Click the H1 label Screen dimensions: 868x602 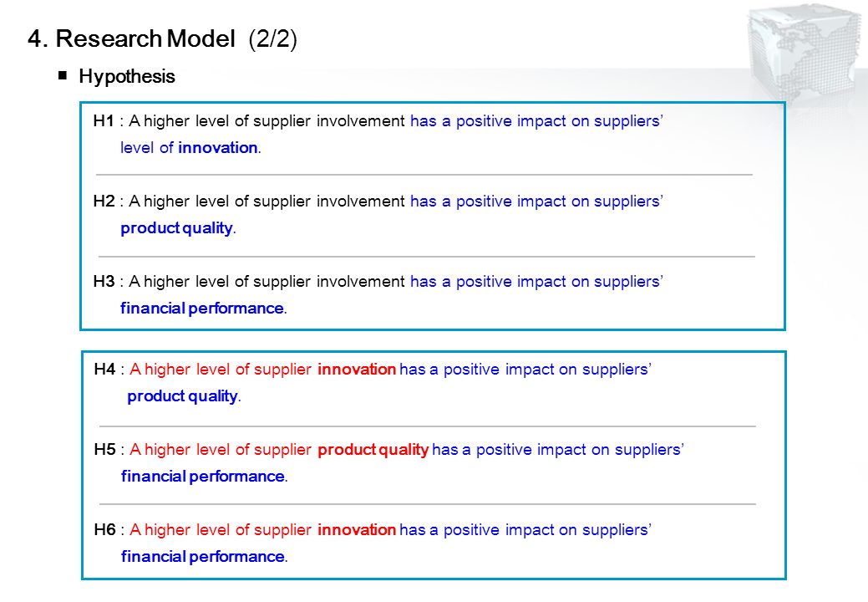[x=104, y=120]
